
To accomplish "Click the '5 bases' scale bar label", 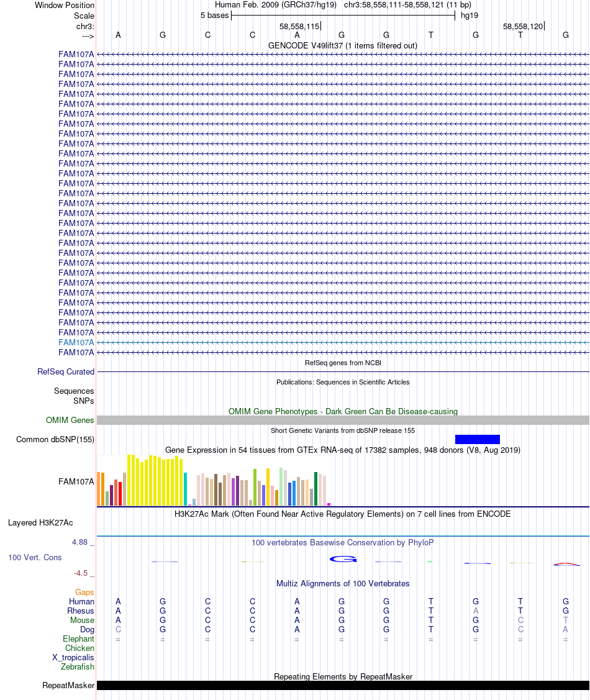I will click(x=214, y=15).
